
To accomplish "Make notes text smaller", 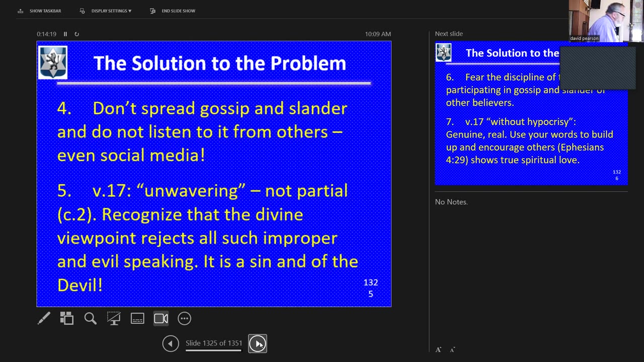I will click(452, 349).
